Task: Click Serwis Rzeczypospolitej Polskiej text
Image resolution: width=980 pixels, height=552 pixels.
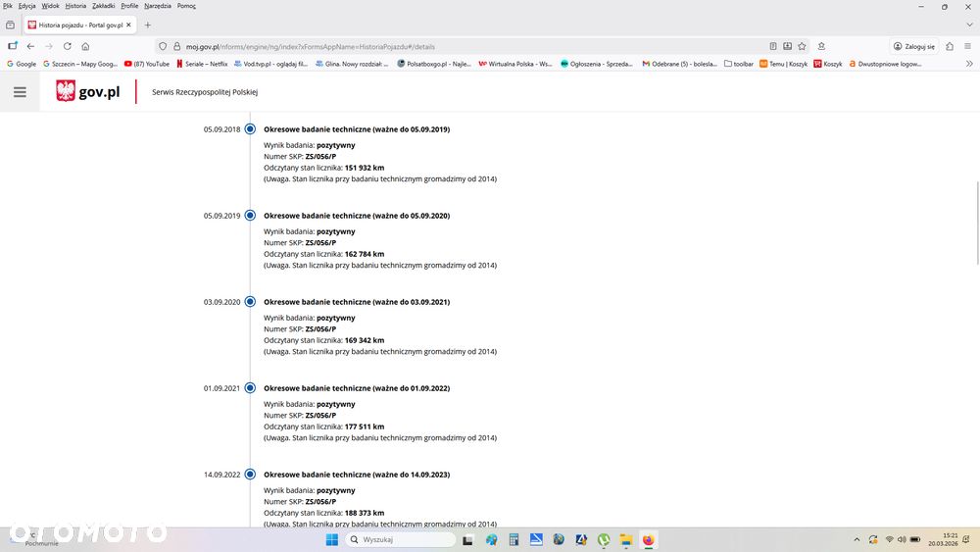Action: (x=205, y=92)
